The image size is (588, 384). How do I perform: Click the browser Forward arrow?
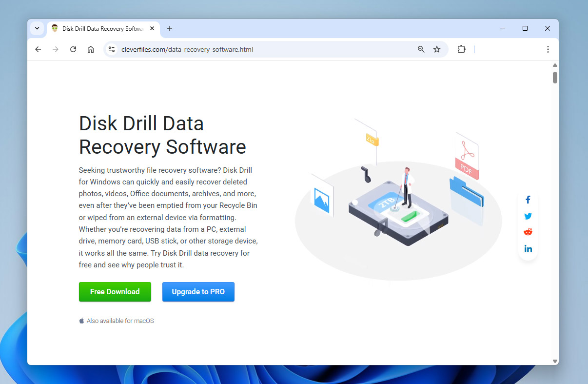56,49
